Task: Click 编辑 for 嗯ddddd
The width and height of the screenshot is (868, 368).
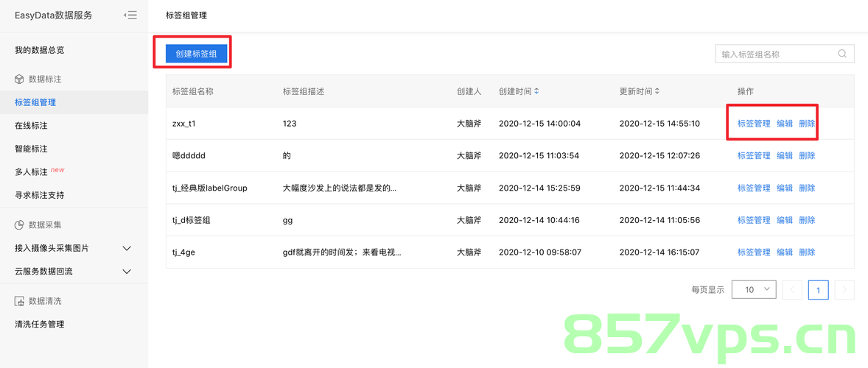Action: tap(785, 156)
